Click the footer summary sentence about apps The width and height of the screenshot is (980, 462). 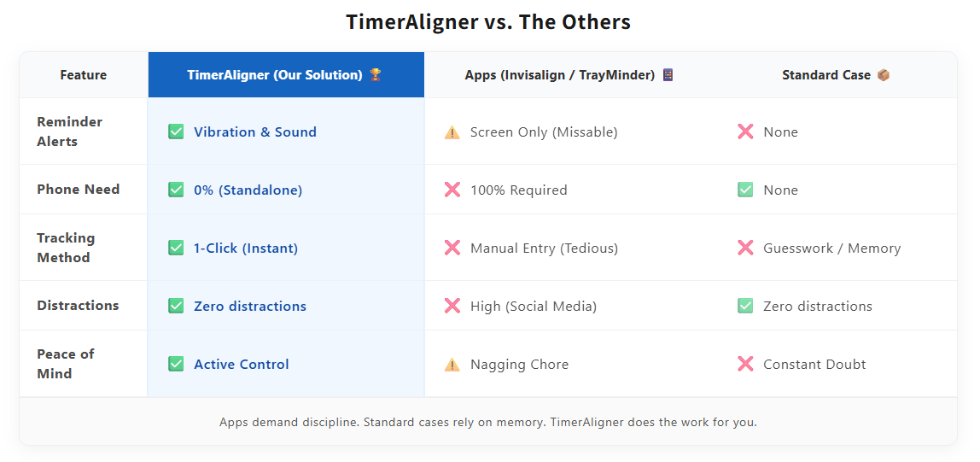[x=488, y=422]
